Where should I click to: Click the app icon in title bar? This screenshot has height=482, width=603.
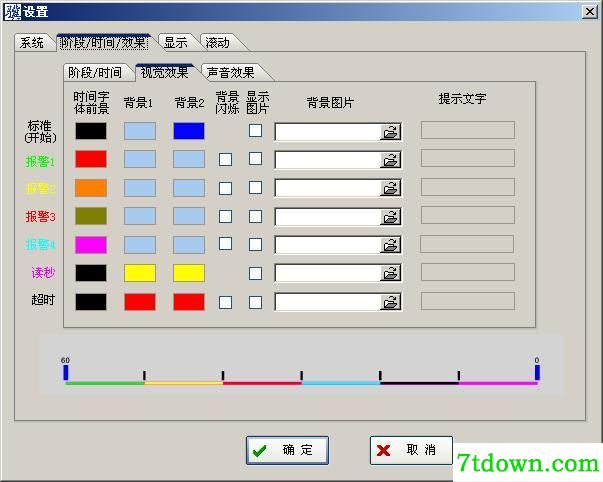coord(12,12)
